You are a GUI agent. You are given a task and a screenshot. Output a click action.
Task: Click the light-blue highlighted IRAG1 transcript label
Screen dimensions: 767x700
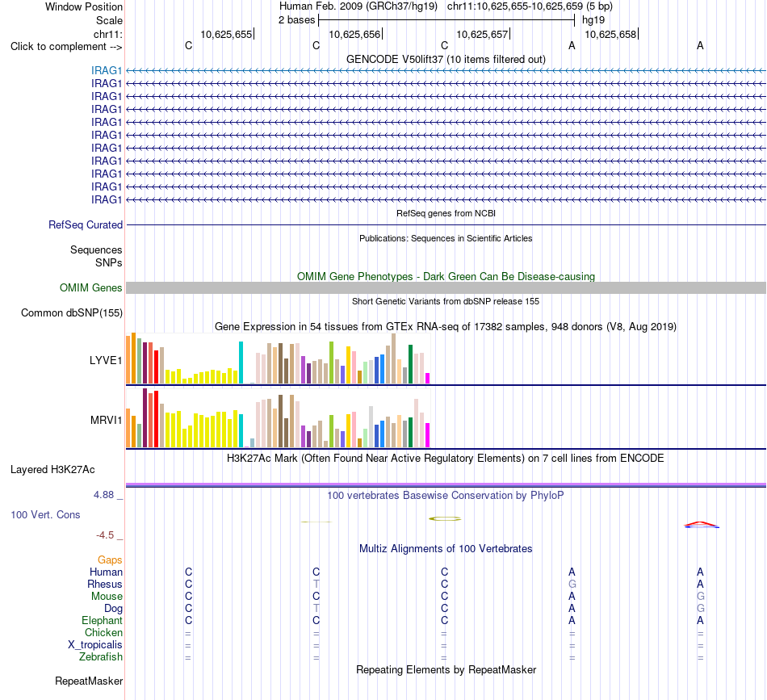coord(106,70)
